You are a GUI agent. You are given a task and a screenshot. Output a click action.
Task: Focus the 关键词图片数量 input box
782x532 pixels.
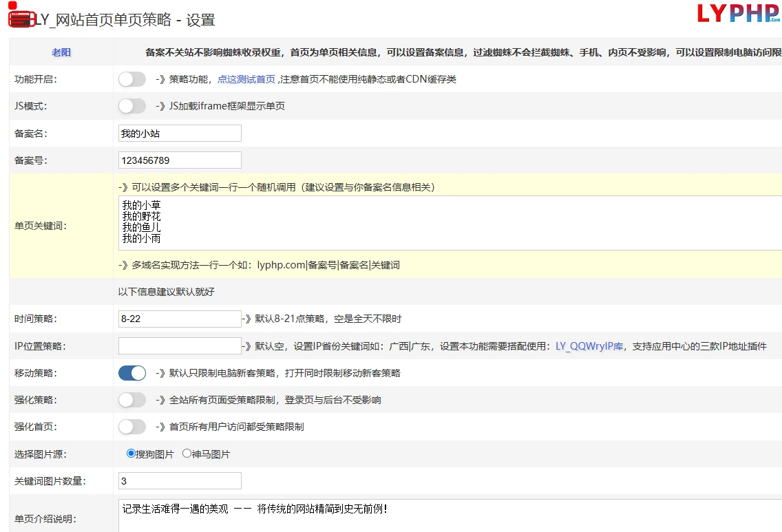(x=180, y=480)
